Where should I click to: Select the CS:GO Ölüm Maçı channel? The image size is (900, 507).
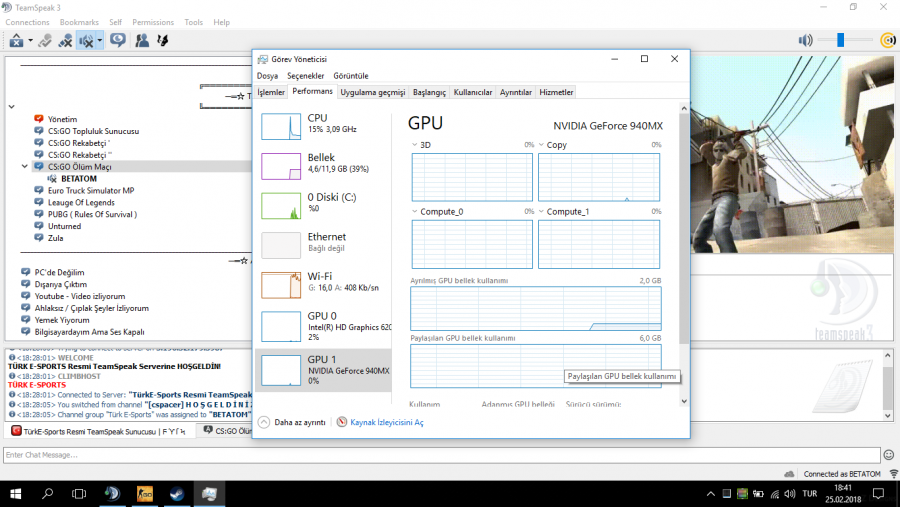point(80,167)
